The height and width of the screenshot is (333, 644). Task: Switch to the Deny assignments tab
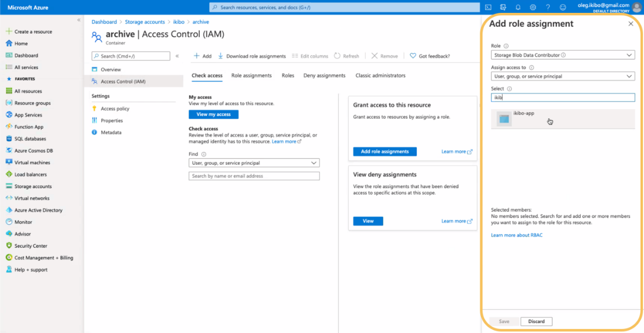click(x=324, y=75)
